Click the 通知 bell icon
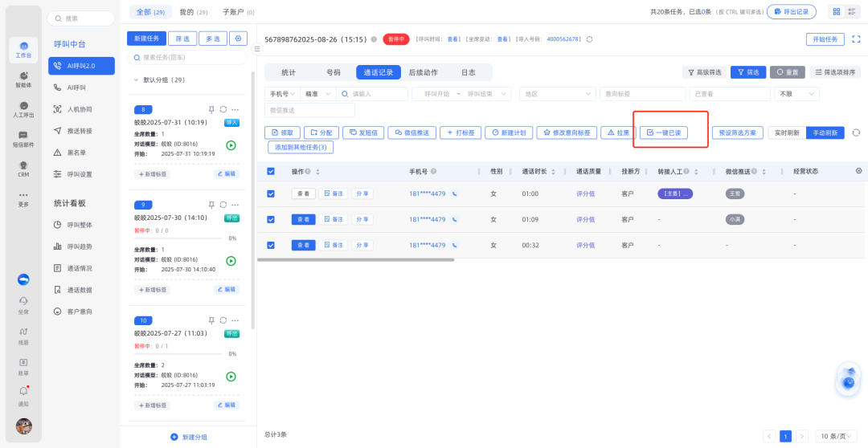This screenshot has height=448, width=868. point(23,393)
